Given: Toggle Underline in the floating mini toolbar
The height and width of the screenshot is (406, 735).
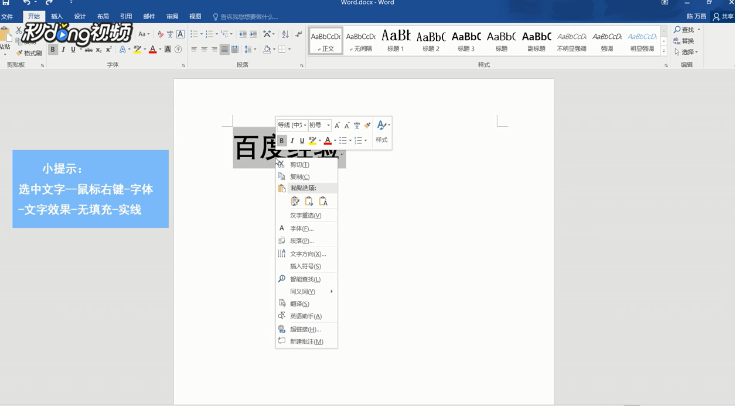Looking at the screenshot, I should pyautogui.click(x=302, y=140).
